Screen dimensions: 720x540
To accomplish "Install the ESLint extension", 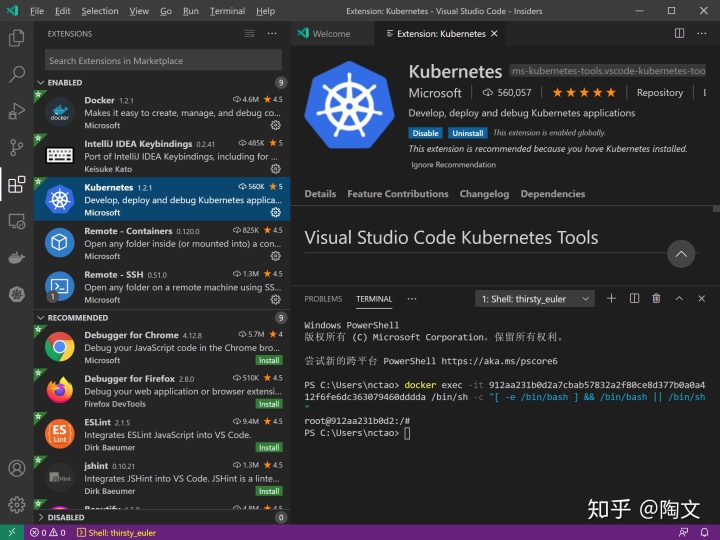I will (x=269, y=448).
